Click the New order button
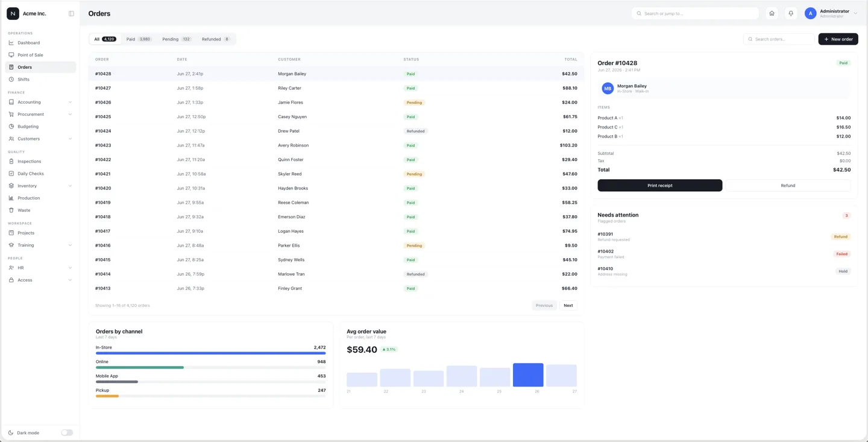868x442 pixels. (838, 39)
